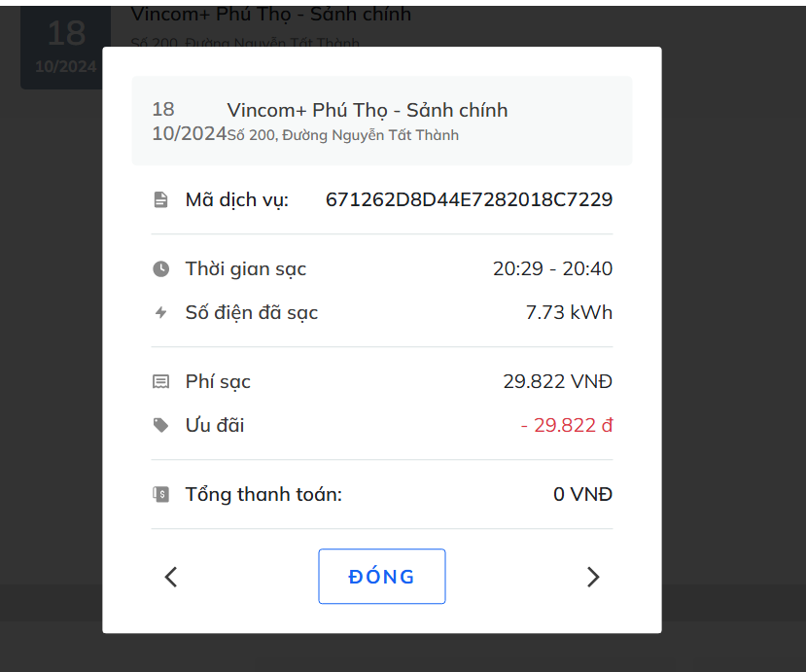Click the Vincom+ Phú Thọ station title in dialog
Viewport: 806px width, 672px height.
point(368,110)
